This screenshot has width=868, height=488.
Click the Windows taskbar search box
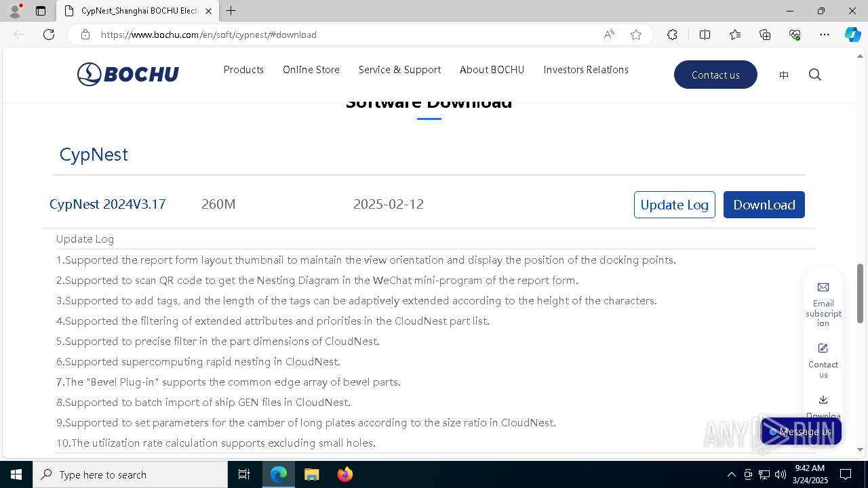click(x=130, y=474)
